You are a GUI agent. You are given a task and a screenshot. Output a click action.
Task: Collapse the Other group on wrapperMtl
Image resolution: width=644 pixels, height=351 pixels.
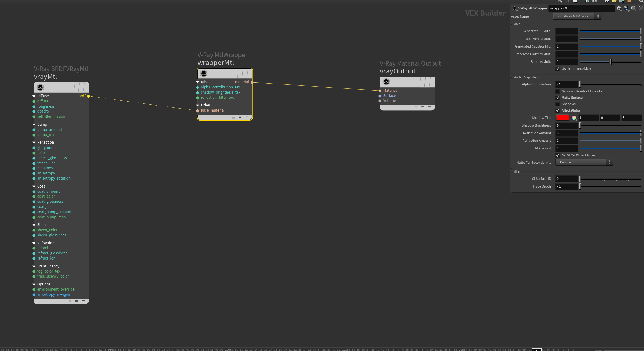pyautogui.click(x=198, y=105)
